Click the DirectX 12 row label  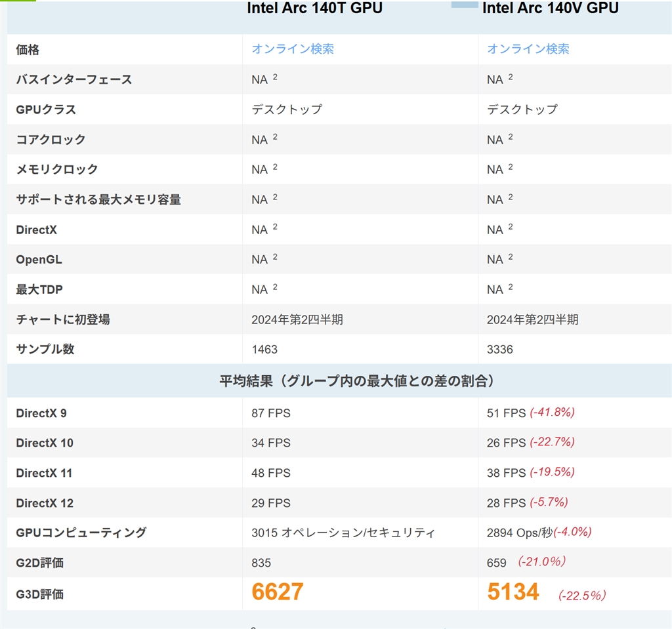(45, 503)
